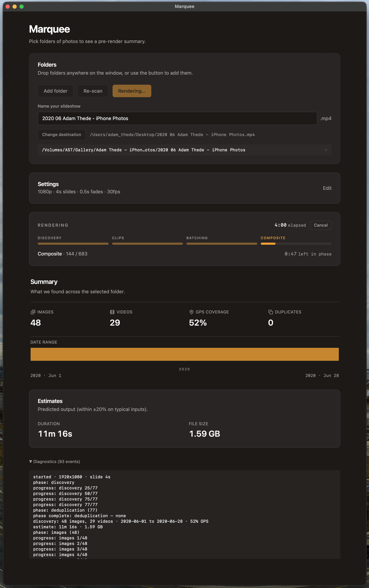The width and height of the screenshot is (369, 588).
Task: Click the '1.59 GB' file size estimate
Action: pyautogui.click(x=204, y=434)
